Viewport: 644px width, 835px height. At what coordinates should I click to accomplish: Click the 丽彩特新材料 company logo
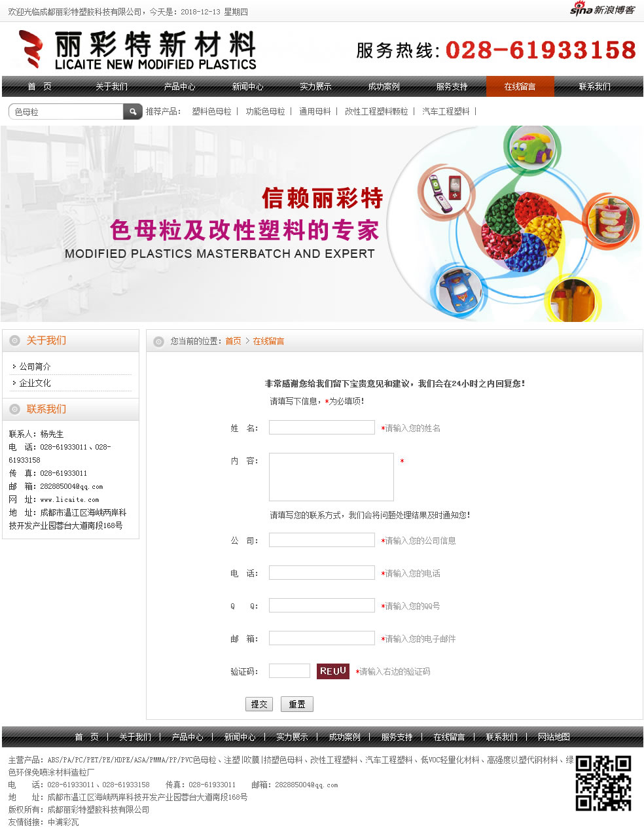[137, 49]
